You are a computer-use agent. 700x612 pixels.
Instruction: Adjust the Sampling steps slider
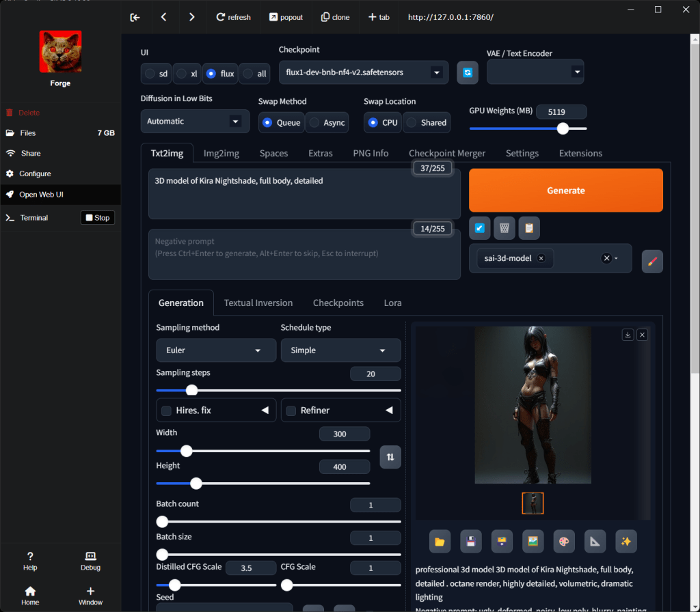[192, 390]
